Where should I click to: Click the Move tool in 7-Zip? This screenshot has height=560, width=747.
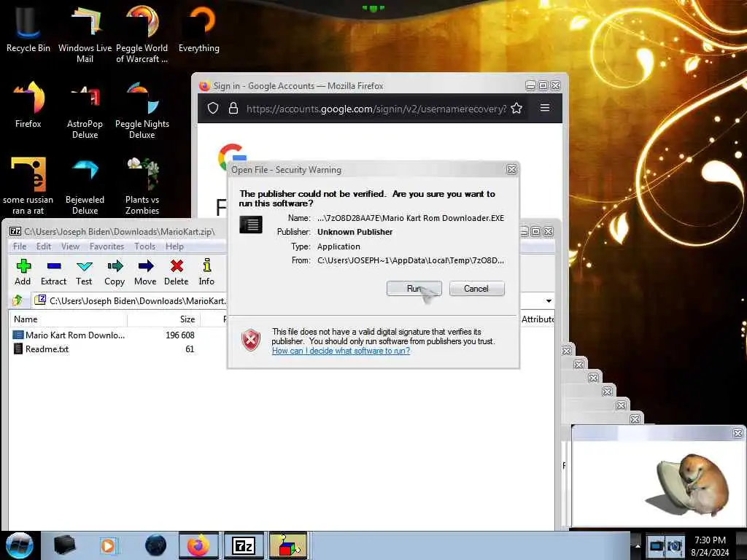[x=145, y=273]
